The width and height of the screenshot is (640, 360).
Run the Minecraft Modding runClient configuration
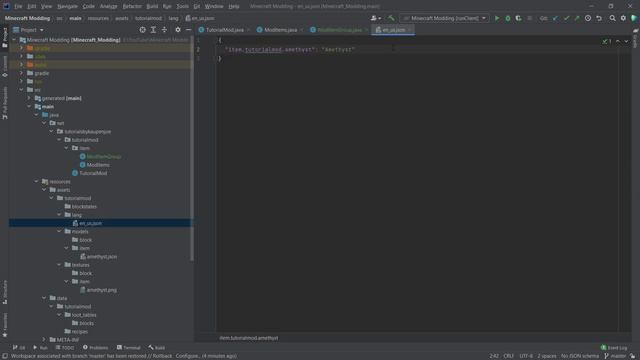(x=497, y=18)
